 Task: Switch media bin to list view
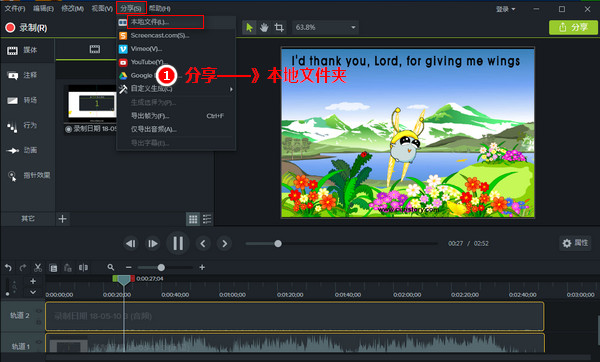click(207, 219)
